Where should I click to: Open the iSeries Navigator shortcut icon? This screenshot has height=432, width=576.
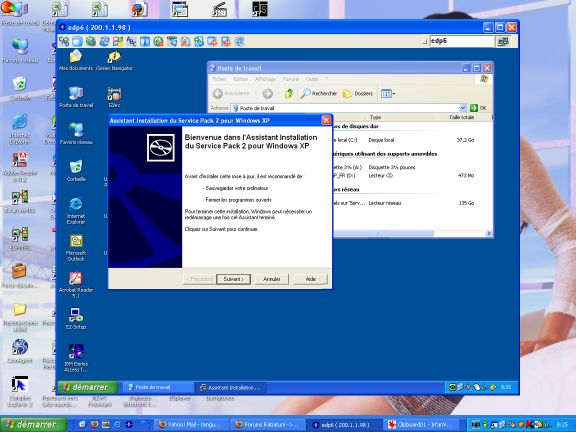click(x=114, y=60)
